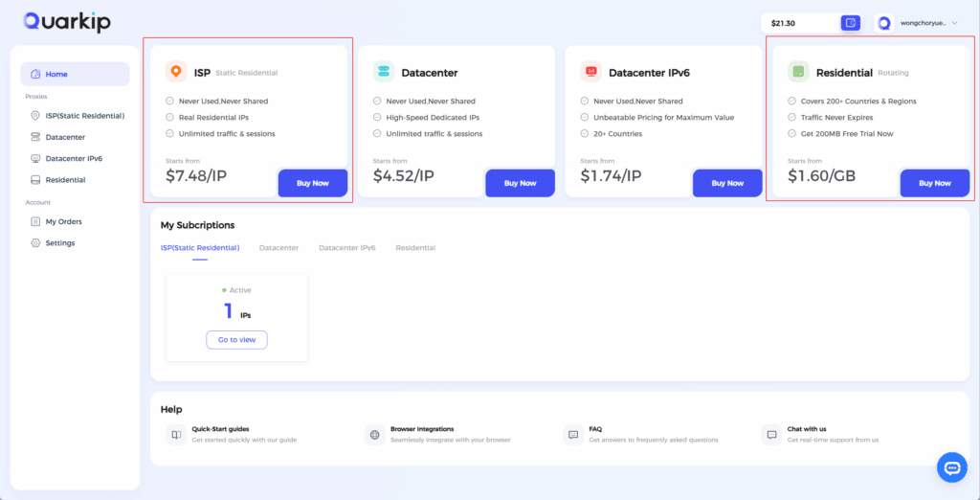Open Browser Integrations help link
The height and width of the screenshot is (500, 980).
click(422, 429)
